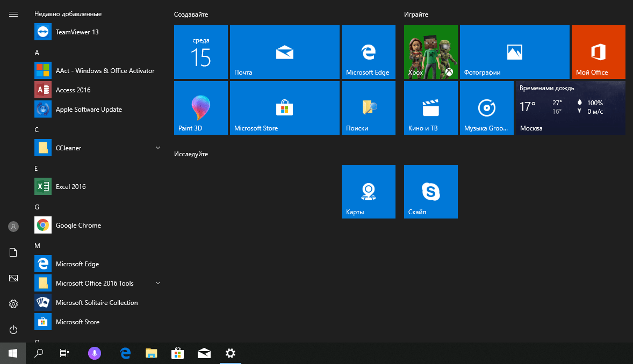Viewport: 633px width, 364px height.
Task: Launch Microsoft Solitaire Collection
Action: (x=98, y=303)
